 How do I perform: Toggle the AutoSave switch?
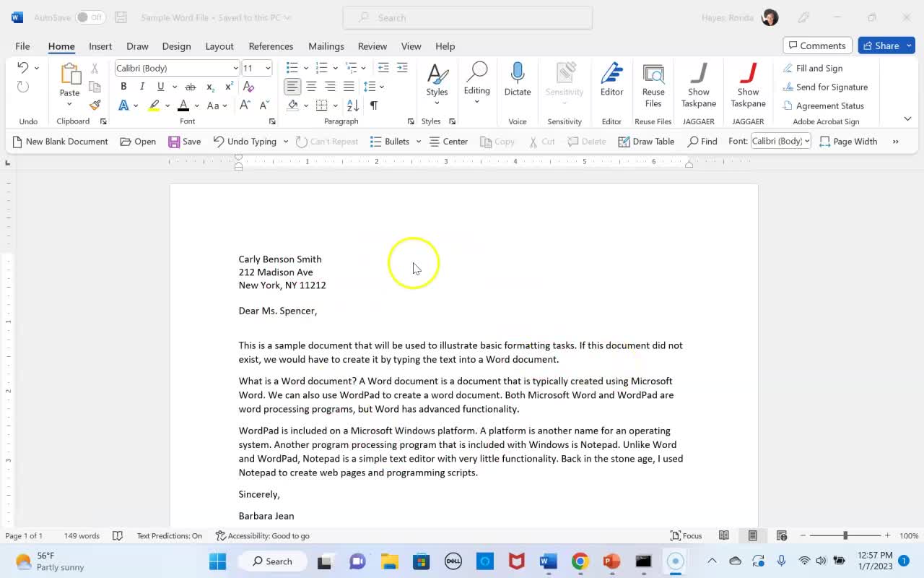(90, 17)
